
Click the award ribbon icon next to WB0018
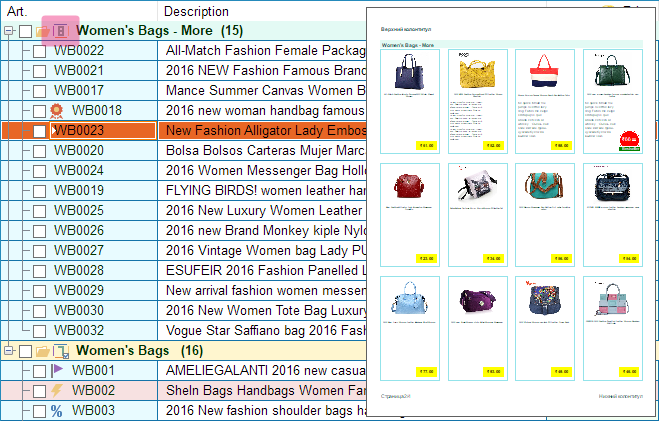coord(57,110)
